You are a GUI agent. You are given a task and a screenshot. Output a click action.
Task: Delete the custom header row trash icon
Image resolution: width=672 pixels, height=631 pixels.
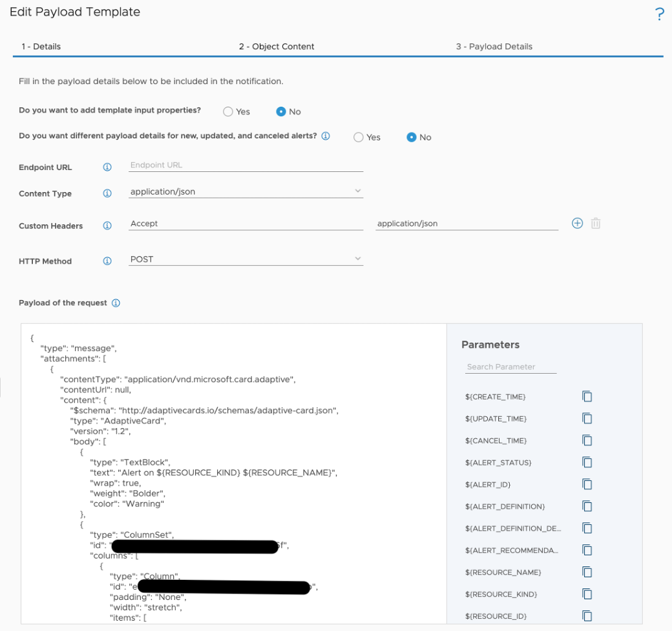click(x=596, y=223)
